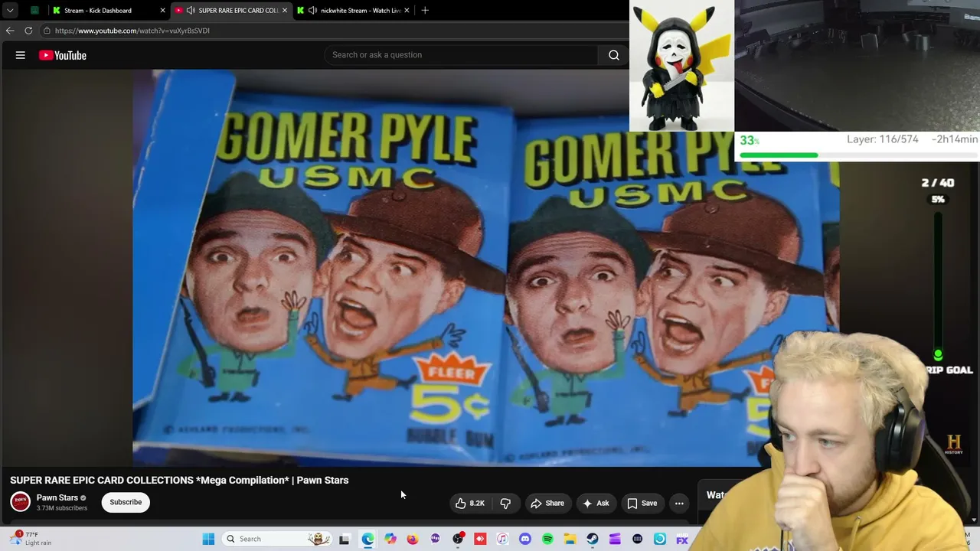Dislike the Pawn Stars video
The image size is (980, 551).
pos(505,503)
